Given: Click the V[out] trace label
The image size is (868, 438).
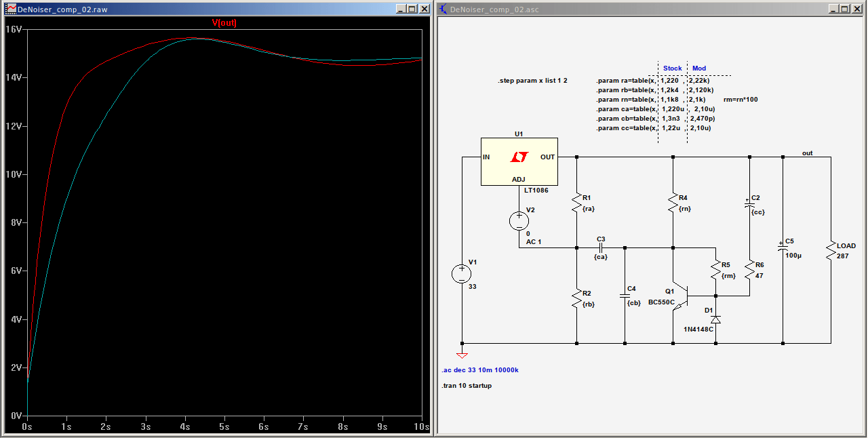Looking at the screenshot, I should pyautogui.click(x=224, y=22).
